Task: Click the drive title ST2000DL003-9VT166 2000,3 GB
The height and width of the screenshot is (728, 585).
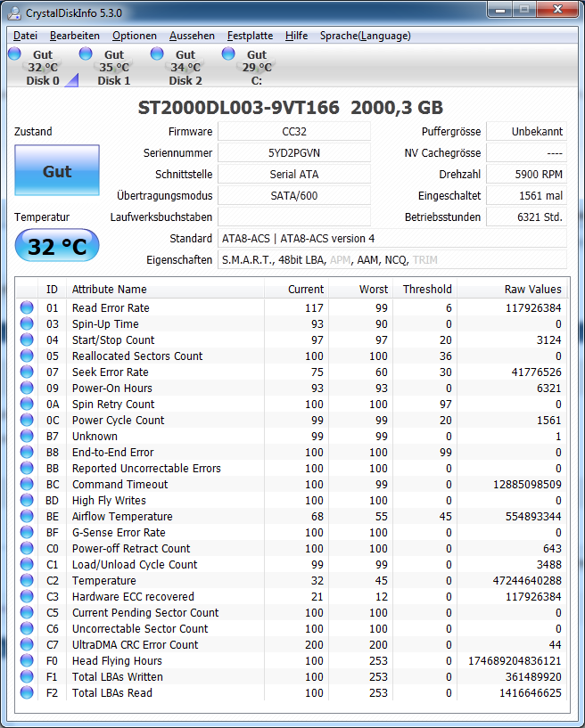Action: 291,108
